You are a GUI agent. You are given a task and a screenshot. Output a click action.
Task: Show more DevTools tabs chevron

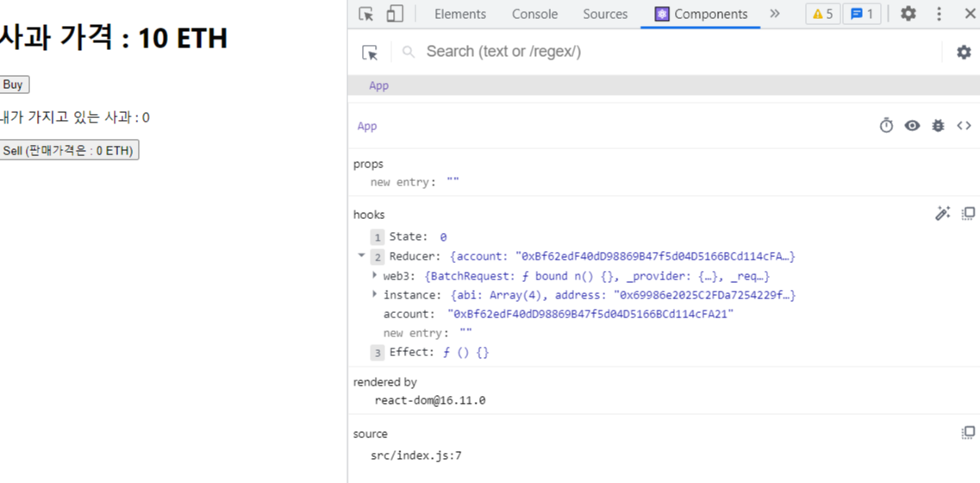(775, 14)
